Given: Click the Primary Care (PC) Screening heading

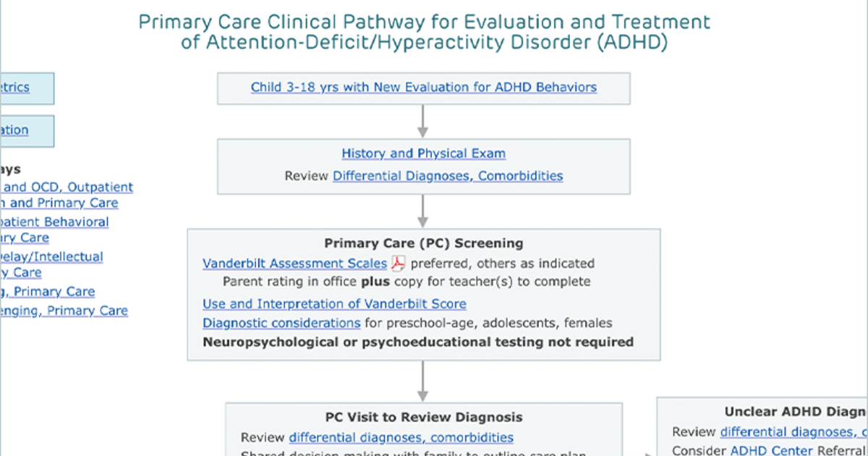Looking at the screenshot, I should tap(424, 243).
